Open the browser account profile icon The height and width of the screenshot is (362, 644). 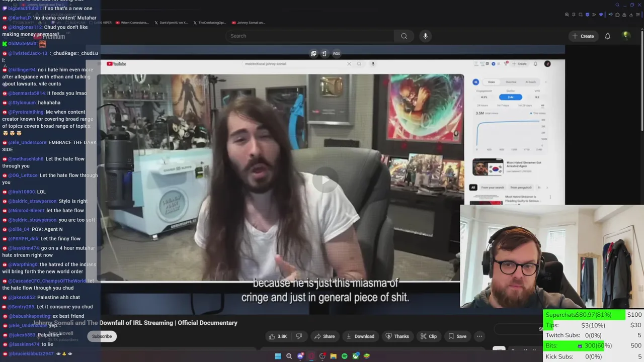pos(624,15)
